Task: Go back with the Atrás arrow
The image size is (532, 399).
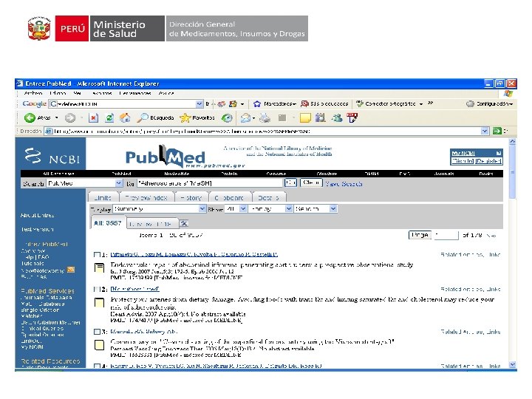Action: tap(30, 117)
